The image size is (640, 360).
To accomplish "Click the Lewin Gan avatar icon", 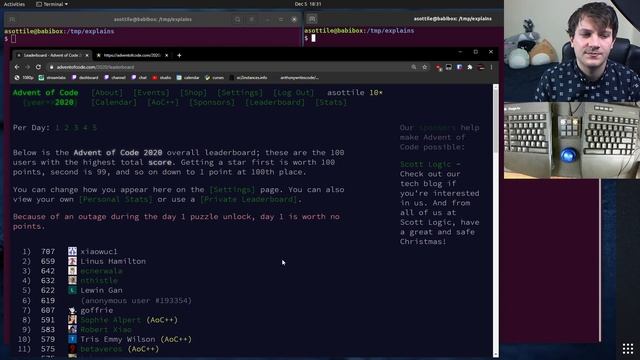I will pyautogui.click(x=72, y=290).
